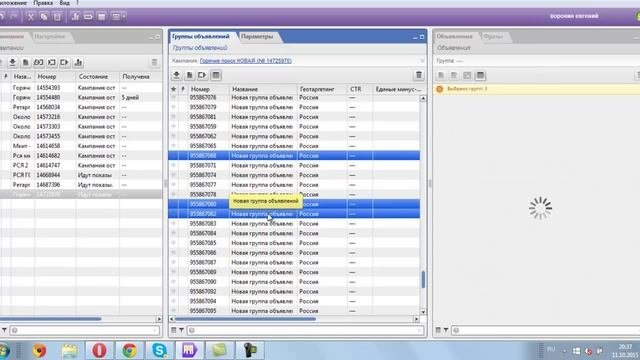Click the linked-boxes icon in campaigns toolbar
Image resolution: width=640 pixels, height=360 pixels.
tap(38, 62)
